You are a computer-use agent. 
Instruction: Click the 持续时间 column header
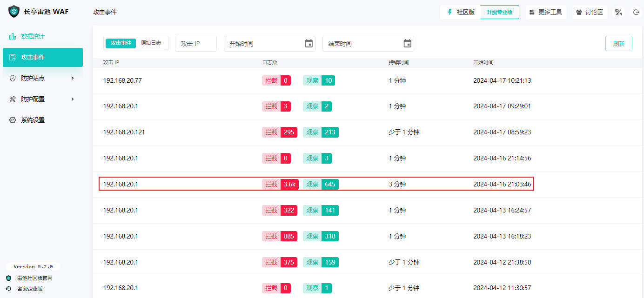coord(399,62)
